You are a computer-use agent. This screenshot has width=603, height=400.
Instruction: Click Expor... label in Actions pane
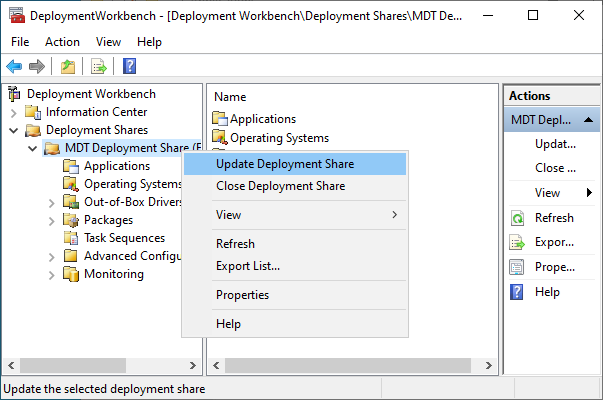coord(554,242)
